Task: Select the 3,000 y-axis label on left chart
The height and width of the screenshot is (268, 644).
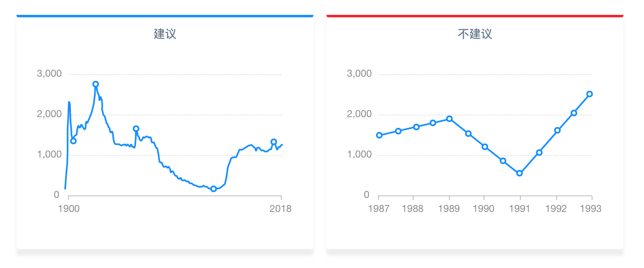Action: click(x=49, y=74)
